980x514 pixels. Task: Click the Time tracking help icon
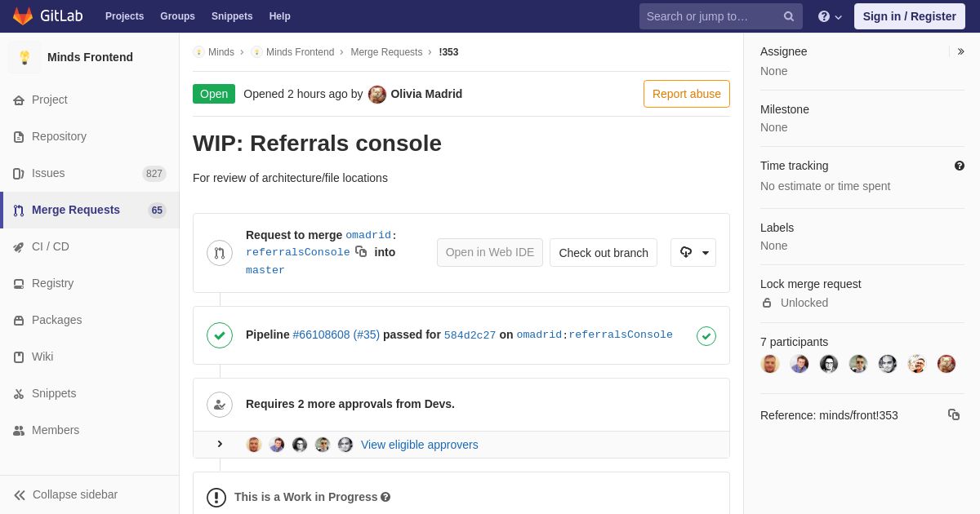tap(960, 166)
